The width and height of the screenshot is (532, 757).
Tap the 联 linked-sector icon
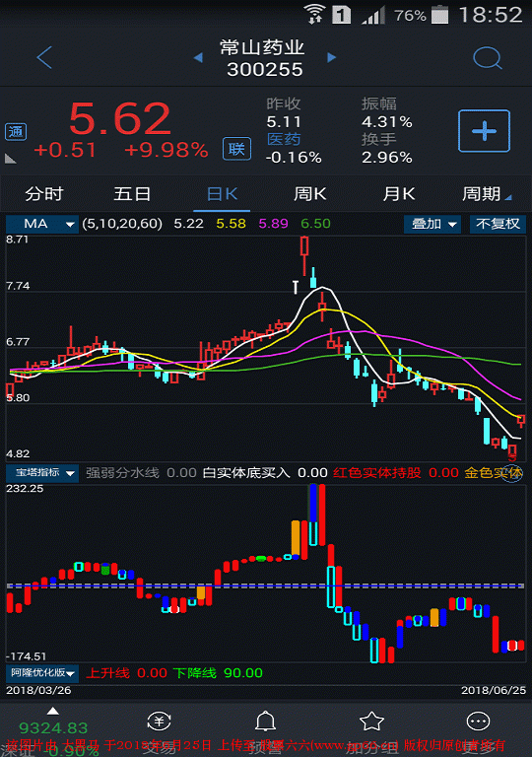tap(236, 149)
